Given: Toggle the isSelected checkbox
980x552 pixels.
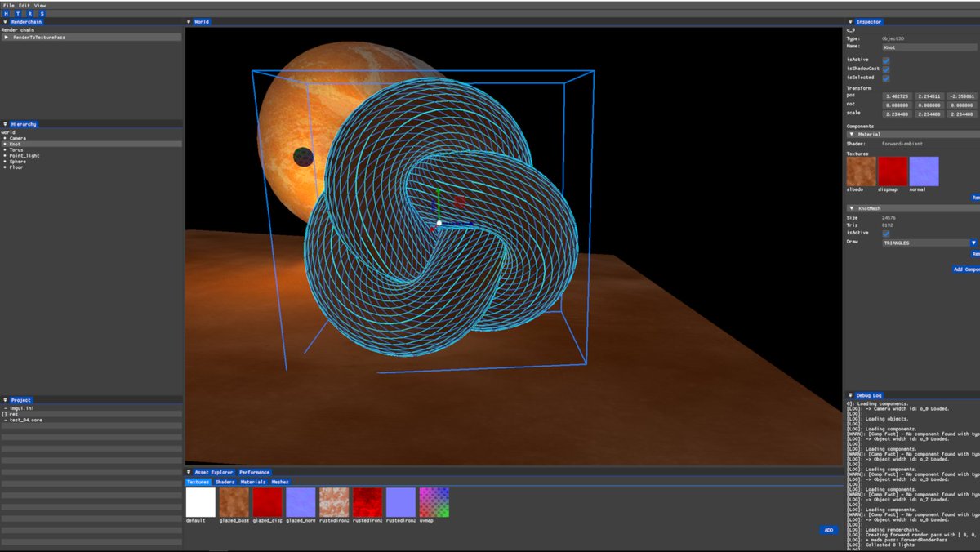Looking at the screenshot, I should (886, 78).
